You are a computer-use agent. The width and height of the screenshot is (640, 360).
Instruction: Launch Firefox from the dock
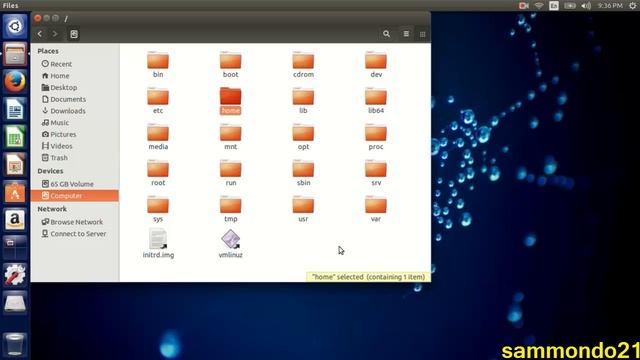click(x=15, y=81)
